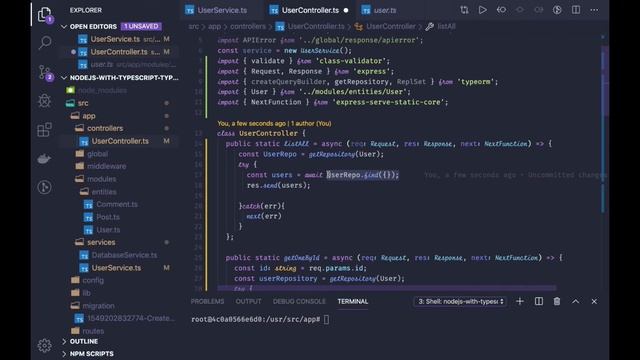Select UserService.ts in Open Editors list
This screenshot has height=360, width=640.
coord(115,39)
